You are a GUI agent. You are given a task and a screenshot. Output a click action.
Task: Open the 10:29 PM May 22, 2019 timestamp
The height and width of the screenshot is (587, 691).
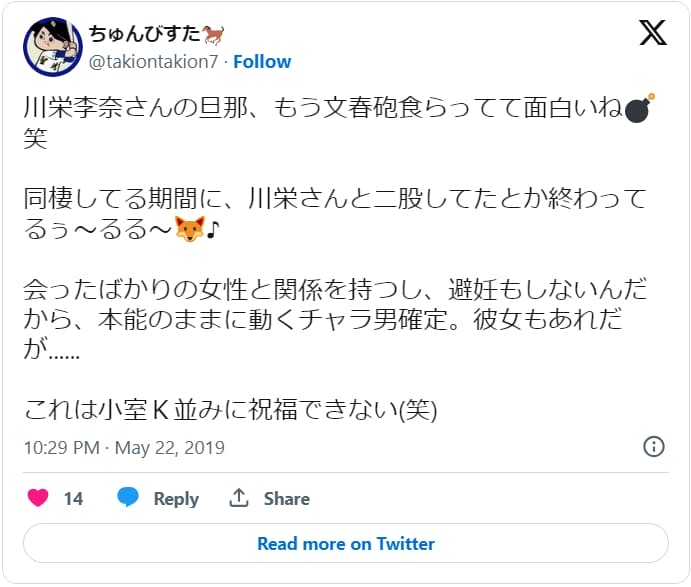124,448
